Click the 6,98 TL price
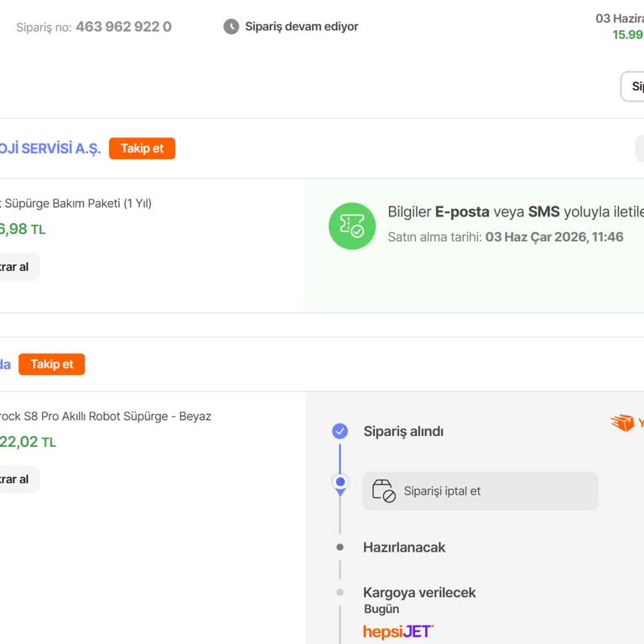This screenshot has width=644, height=644. 23,229
